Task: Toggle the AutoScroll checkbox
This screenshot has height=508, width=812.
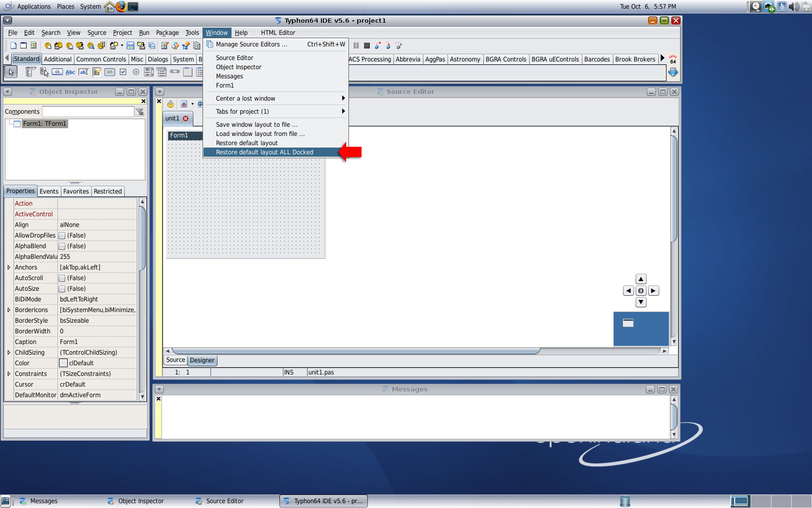Action: (62, 278)
